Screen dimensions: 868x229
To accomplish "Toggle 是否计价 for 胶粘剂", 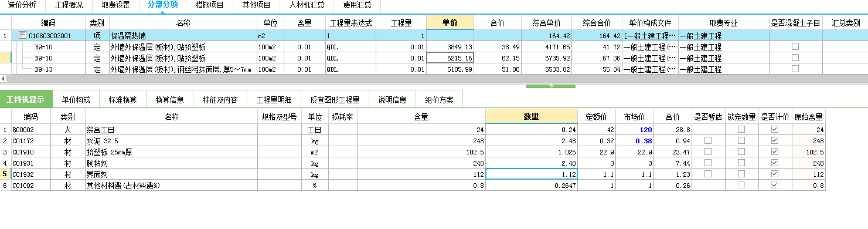I will (x=775, y=163).
